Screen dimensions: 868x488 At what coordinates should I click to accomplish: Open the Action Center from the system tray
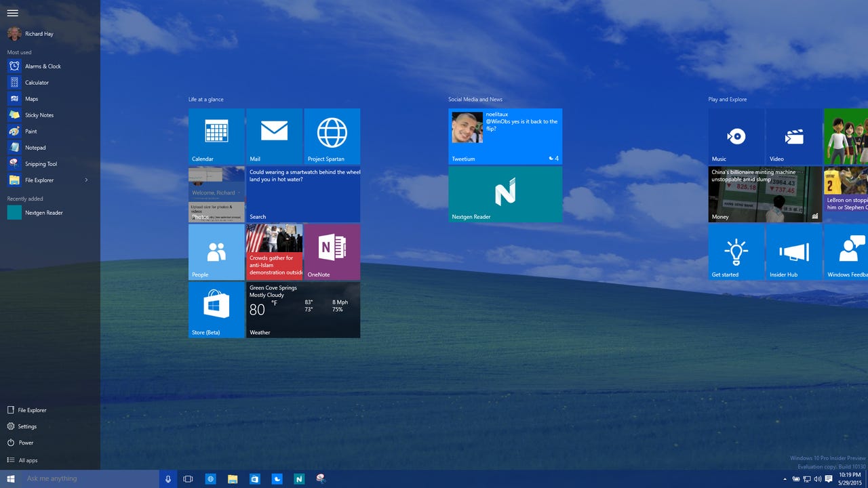click(x=829, y=479)
